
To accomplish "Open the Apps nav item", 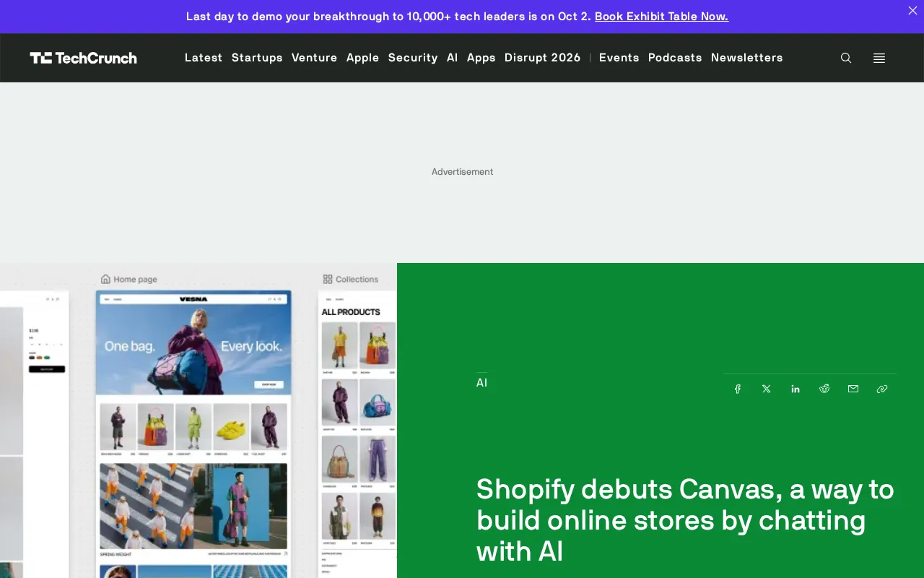I will coord(481,58).
